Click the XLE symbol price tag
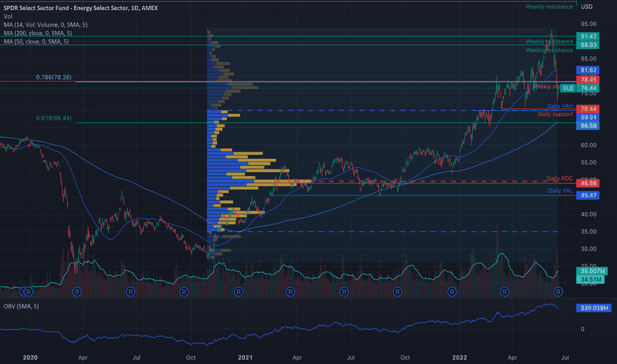617x364 pixels. tap(568, 88)
